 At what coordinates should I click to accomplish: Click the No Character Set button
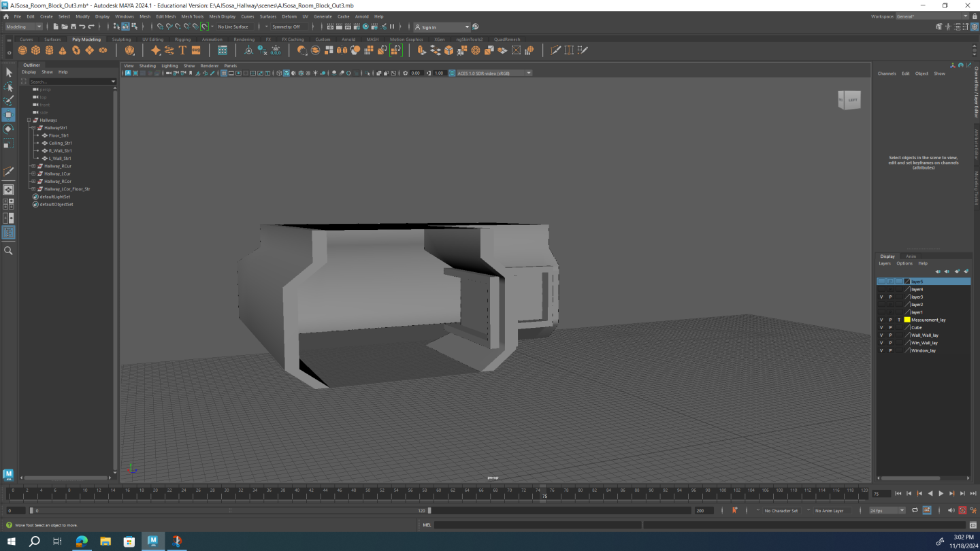[x=781, y=511]
